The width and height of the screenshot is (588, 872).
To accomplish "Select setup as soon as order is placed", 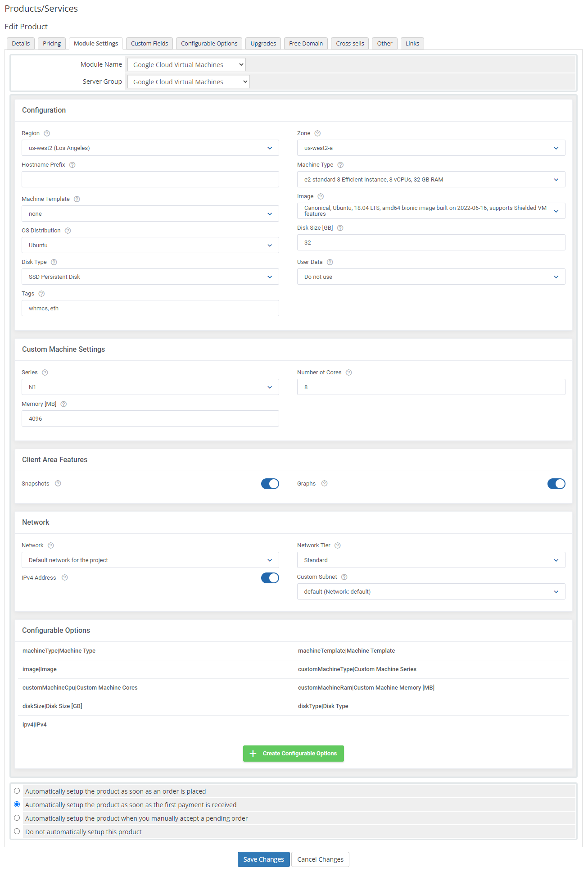I will coord(17,791).
